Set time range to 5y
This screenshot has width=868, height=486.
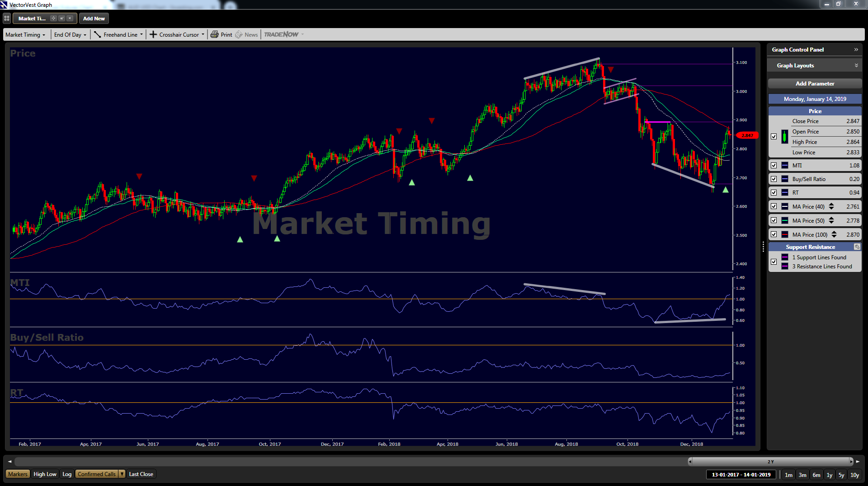pos(841,475)
